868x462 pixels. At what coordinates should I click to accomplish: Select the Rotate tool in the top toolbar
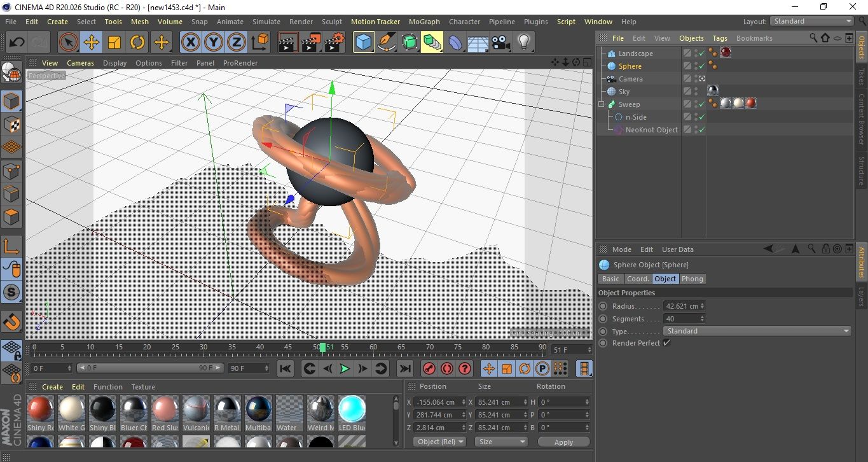pyautogui.click(x=137, y=43)
